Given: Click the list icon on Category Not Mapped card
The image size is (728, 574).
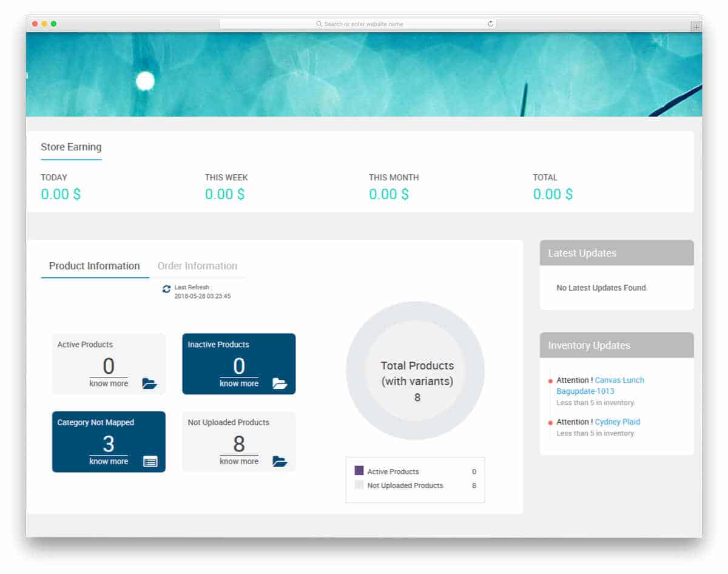Looking at the screenshot, I should coord(149,461).
